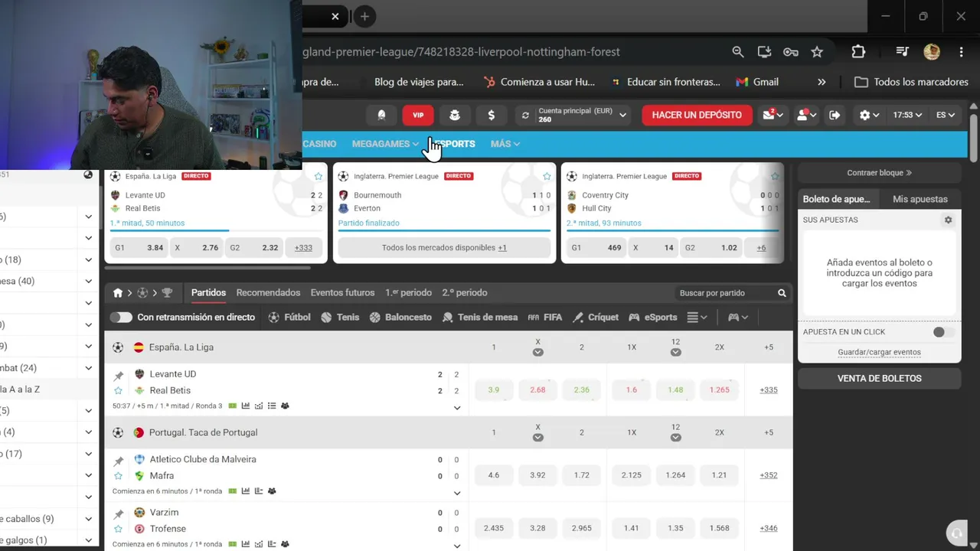Click VENTA DE BOLETOS button
This screenshot has height=551, width=980.
point(880,378)
